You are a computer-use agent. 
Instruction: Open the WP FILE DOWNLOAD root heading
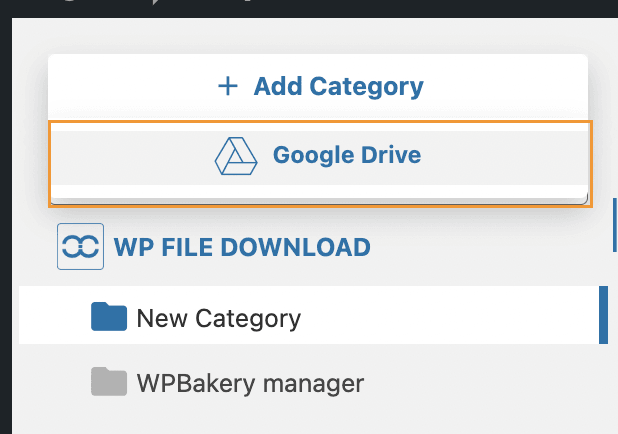pos(242,247)
